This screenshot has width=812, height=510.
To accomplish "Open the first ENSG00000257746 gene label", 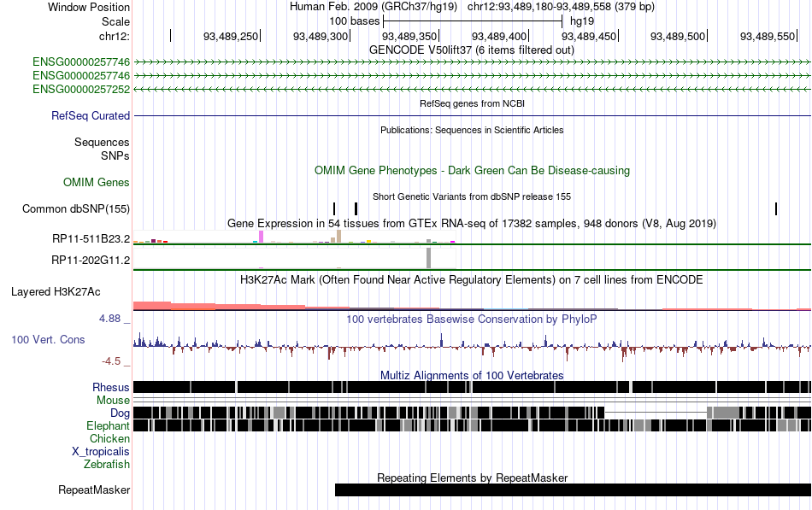I will 81,62.
